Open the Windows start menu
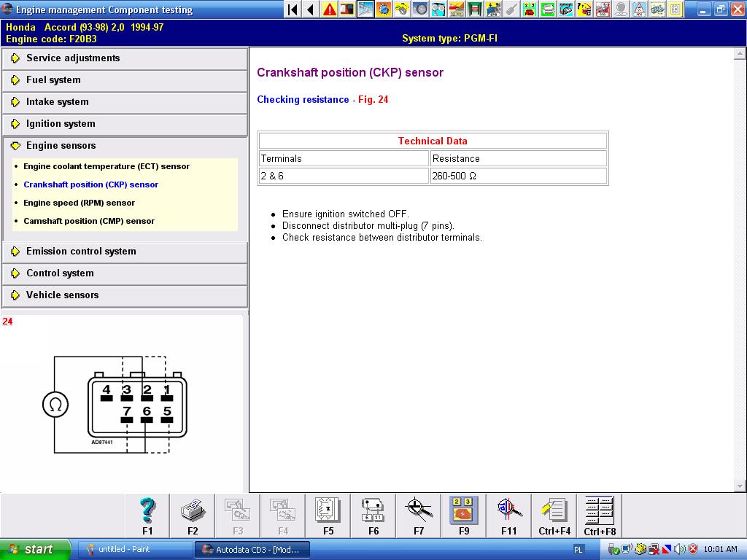The width and height of the screenshot is (747, 560). pyautogui.click(x=34, y=550)
